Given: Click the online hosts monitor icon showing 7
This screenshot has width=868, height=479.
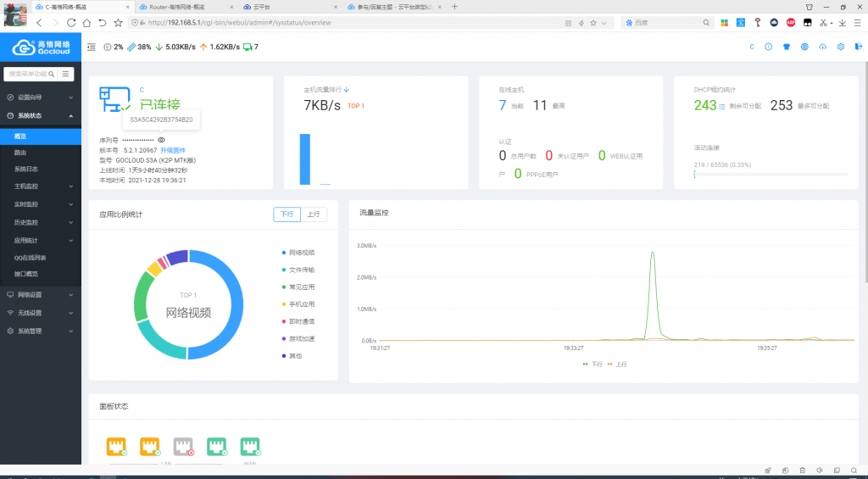Looking at the screenshot, I should (x=248, y=47).
